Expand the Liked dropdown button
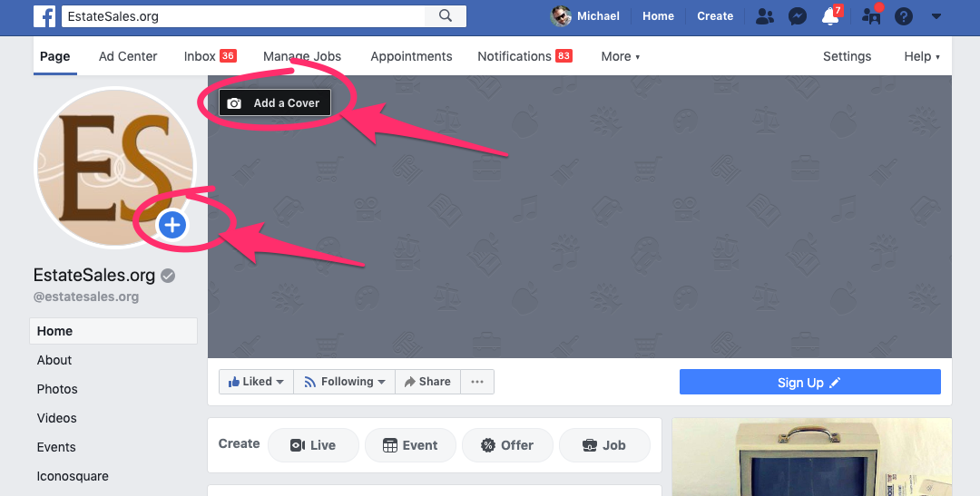This screenshot has height=496, width=980. (256, 382)
